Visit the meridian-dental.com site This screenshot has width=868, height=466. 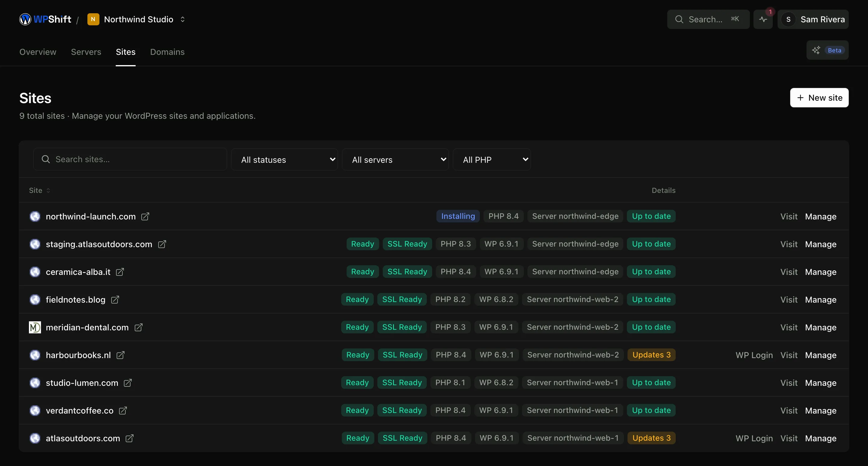pos(789,327)
